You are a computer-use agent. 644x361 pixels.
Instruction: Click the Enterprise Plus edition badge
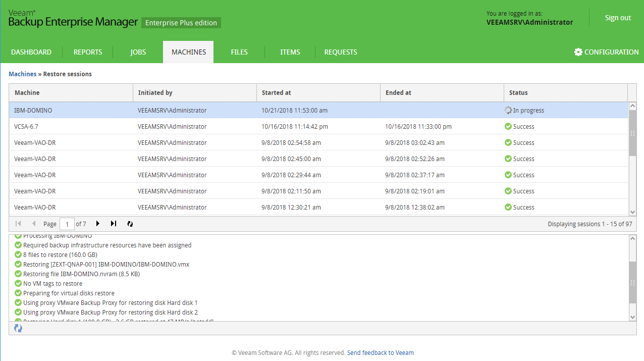[181, 23]
